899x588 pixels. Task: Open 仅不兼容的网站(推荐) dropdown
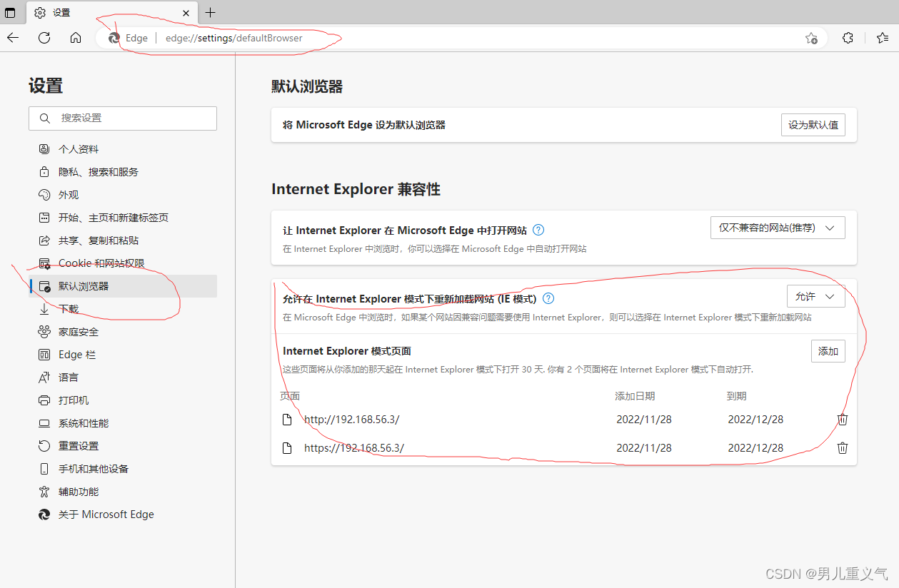coord(777,227)
